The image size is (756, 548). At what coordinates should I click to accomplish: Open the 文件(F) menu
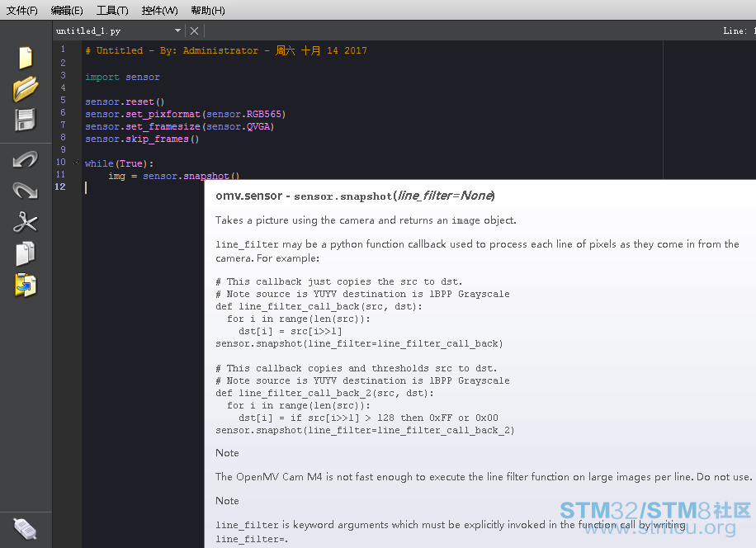[x=22, y=11]
